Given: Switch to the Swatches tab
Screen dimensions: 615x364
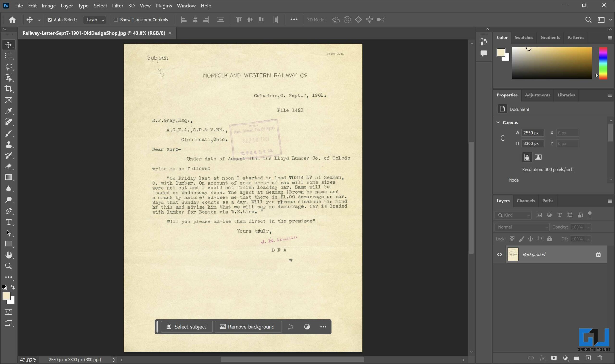Looking at the screenshot, I should pyautogui.click(x=524, y=37).
